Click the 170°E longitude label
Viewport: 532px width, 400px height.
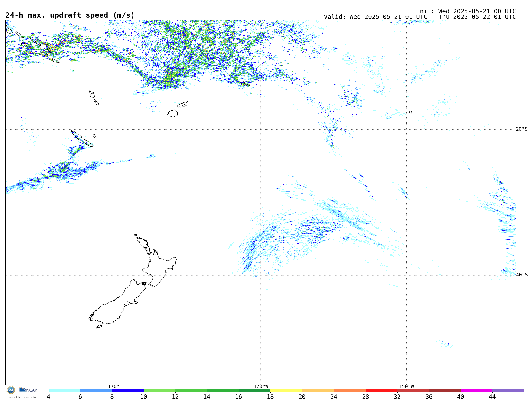115,386
